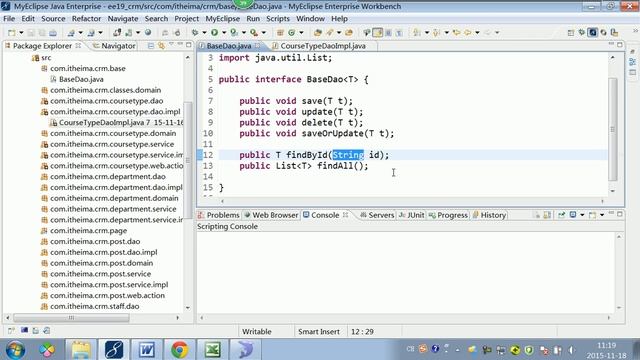Click the Print toolbar icon
The height and width of the screenshot is (360, 640).
point(53,33)
